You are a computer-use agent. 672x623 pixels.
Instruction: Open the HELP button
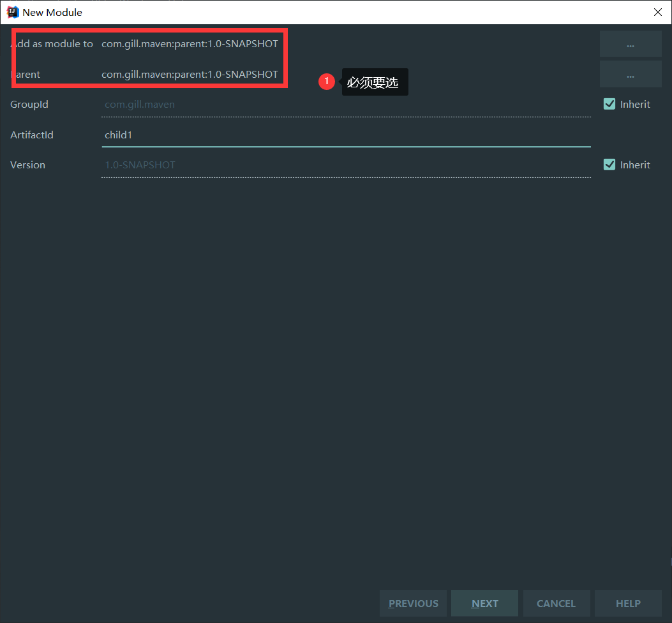tap(629, 603)
